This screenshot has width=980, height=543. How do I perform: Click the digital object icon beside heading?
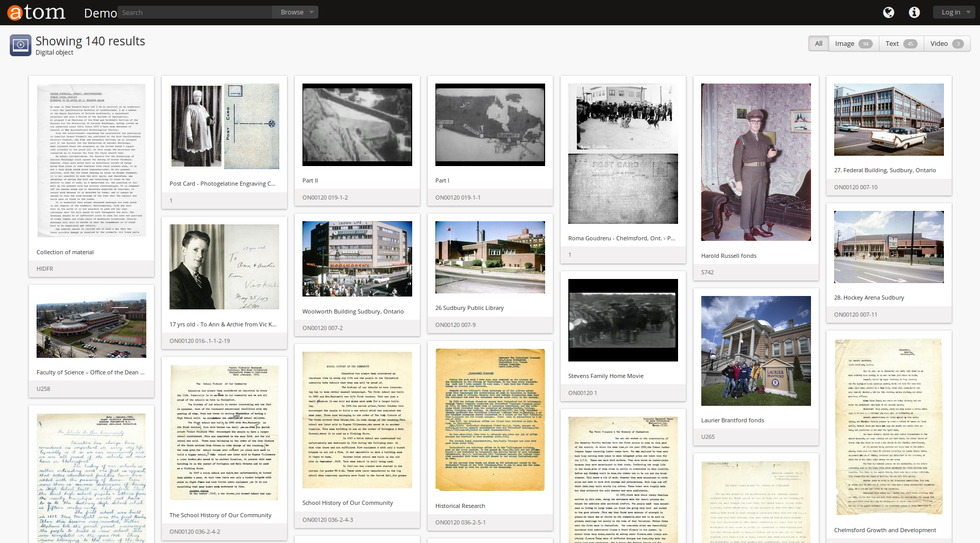[x=21, y=45]
